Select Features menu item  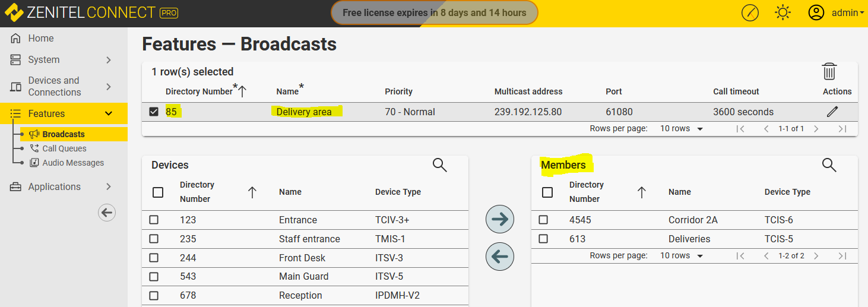pyautogui.click(x=46, y=113)
